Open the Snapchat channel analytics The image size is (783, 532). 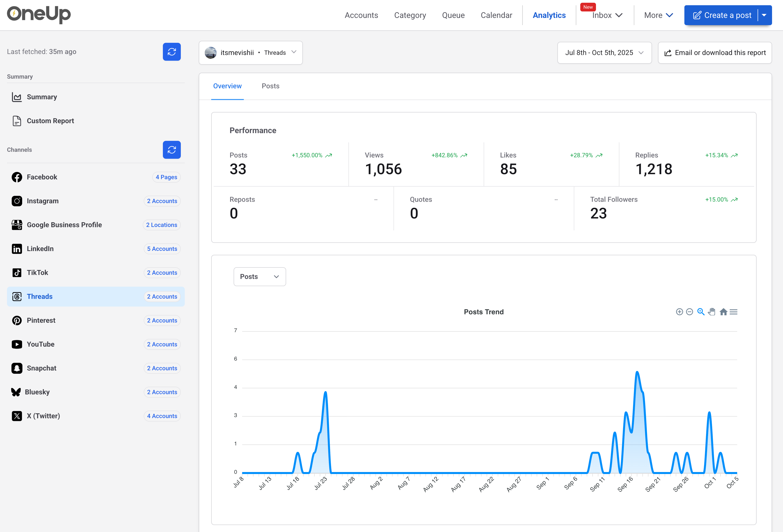coord(41,368)
